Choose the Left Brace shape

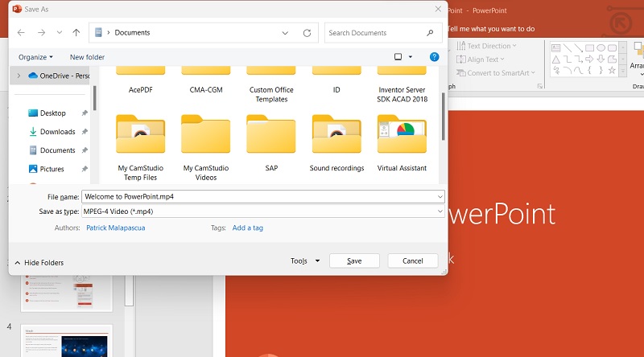pos(589,70)
